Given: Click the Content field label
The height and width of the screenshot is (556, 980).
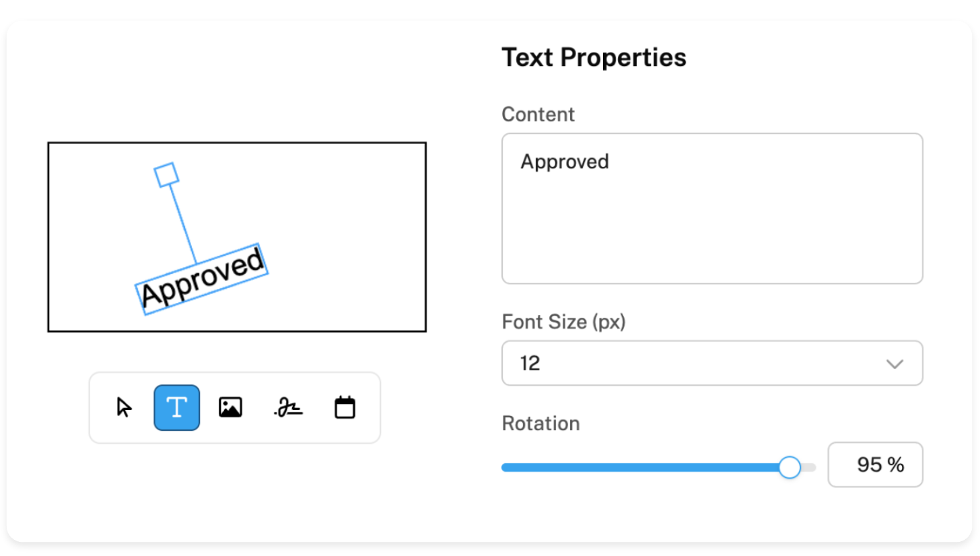Looking at the screenshot, I should 538,114.
